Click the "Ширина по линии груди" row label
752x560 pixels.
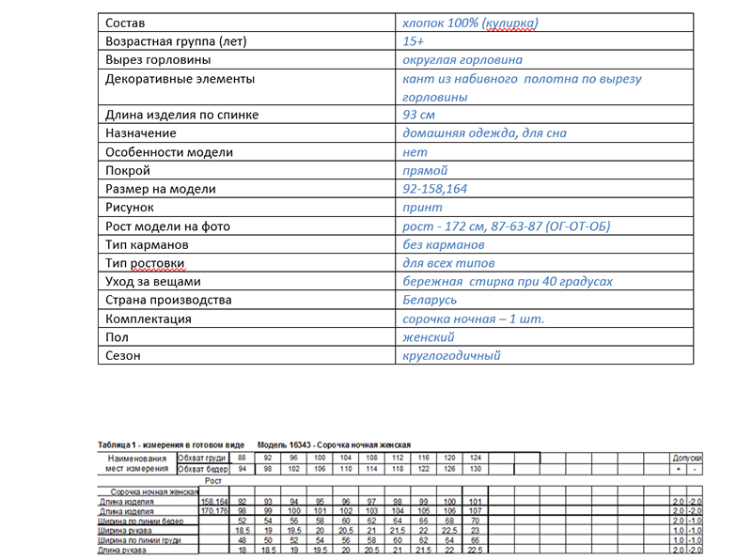click(x=139, y=540)
